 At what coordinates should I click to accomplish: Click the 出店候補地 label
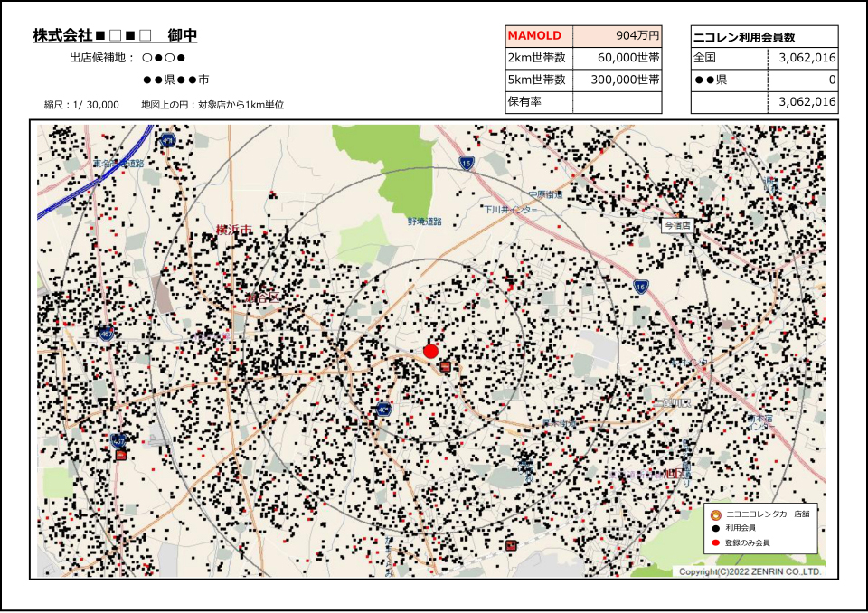tap(102, 58)
